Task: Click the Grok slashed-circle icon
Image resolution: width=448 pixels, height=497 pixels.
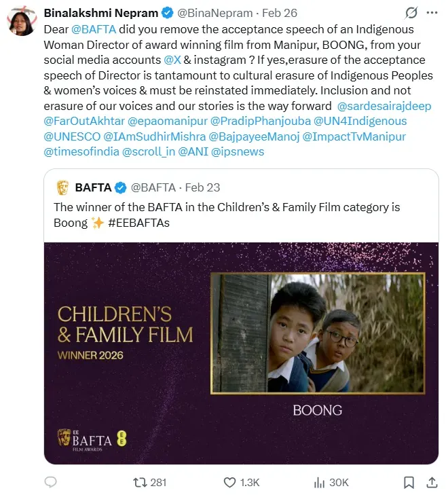Action: [x=411, y=13]
